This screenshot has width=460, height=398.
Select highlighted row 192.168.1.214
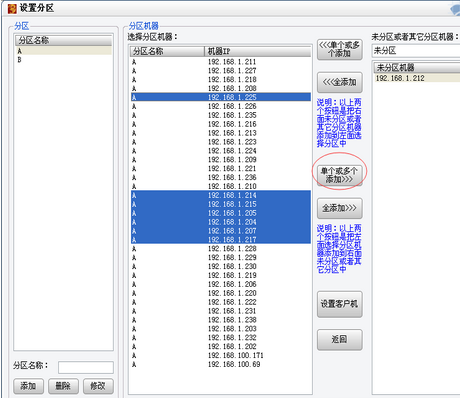[x=221, y=195]
